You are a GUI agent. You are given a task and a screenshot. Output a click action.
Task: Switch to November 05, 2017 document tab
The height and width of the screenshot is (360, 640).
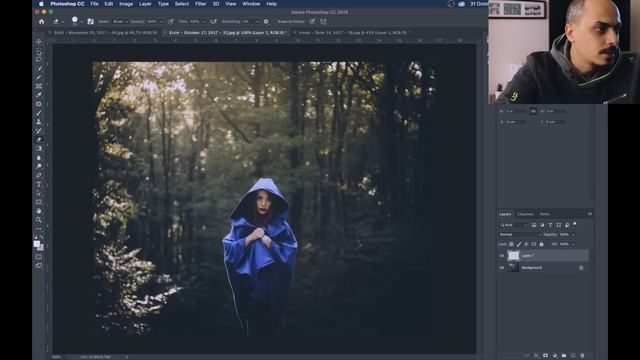coord(105,33)
